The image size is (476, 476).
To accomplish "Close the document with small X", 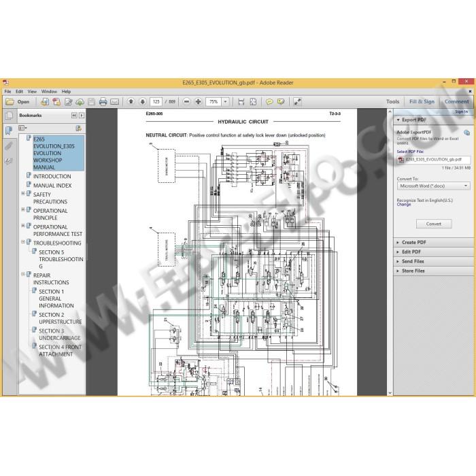I will click(x=470, y=91).
